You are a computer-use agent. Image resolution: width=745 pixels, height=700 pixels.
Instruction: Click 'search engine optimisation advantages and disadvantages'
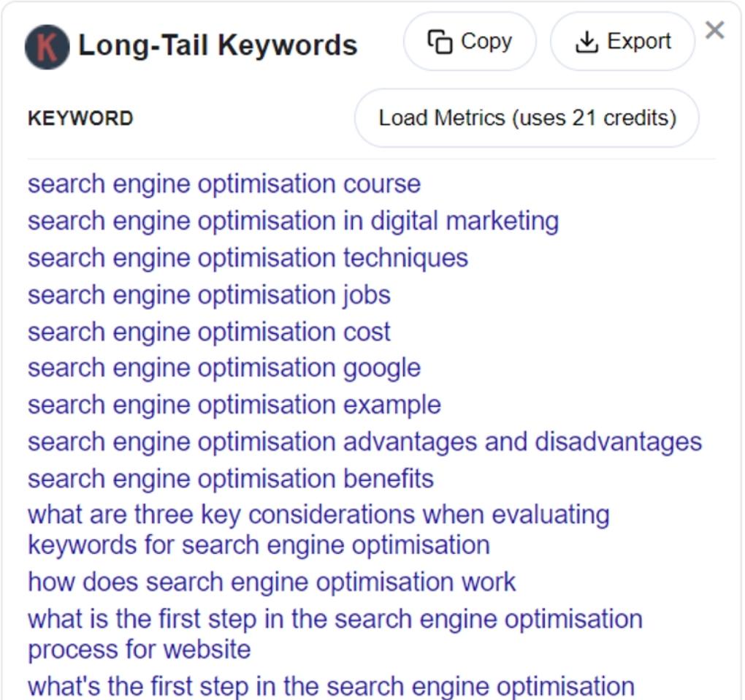[x=364, y=441]
